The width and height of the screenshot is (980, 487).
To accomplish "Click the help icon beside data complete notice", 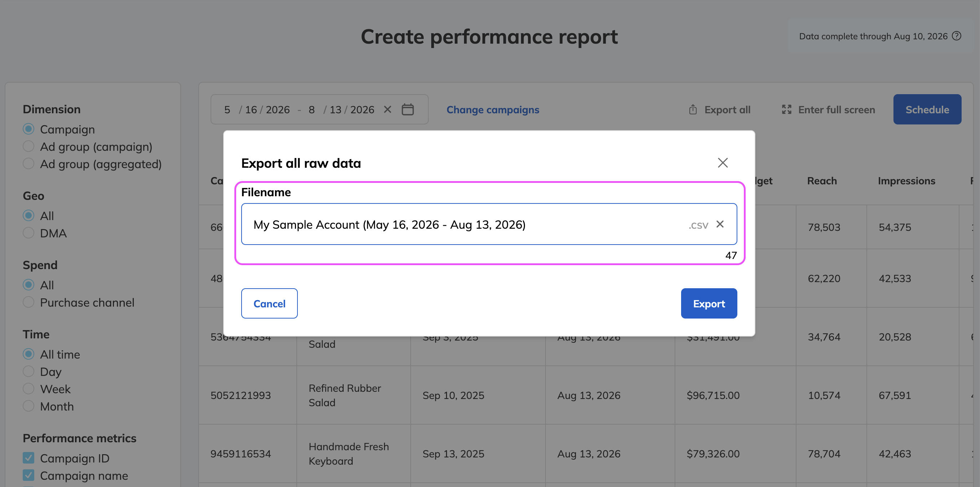I will (957, 36).
